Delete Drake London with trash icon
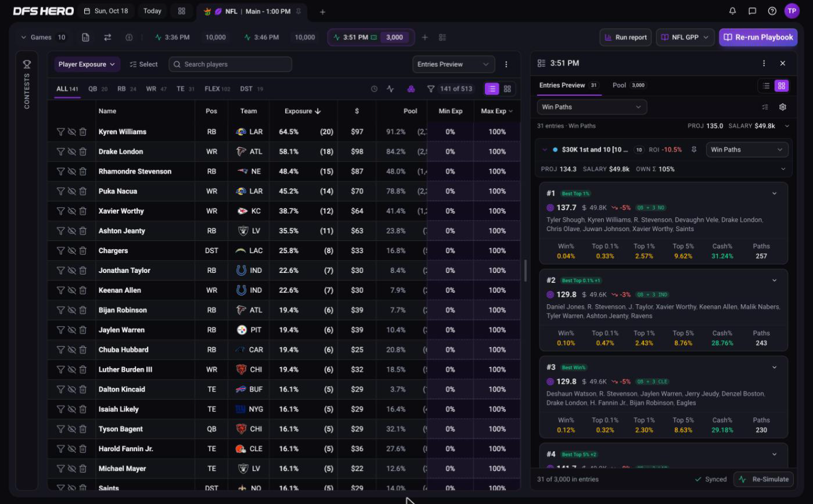The image size is (813, 504). click(x=82, y=152)
